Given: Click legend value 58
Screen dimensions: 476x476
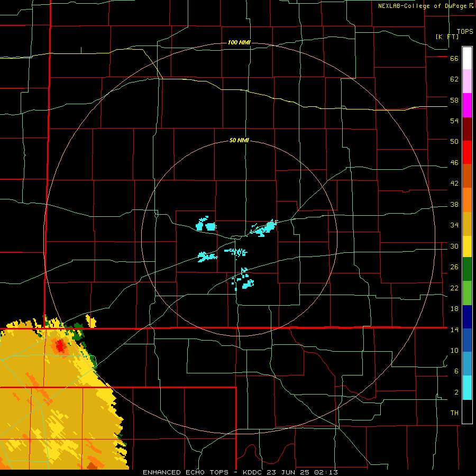Looking at the screenshot, I should click(x=454, y=100).
